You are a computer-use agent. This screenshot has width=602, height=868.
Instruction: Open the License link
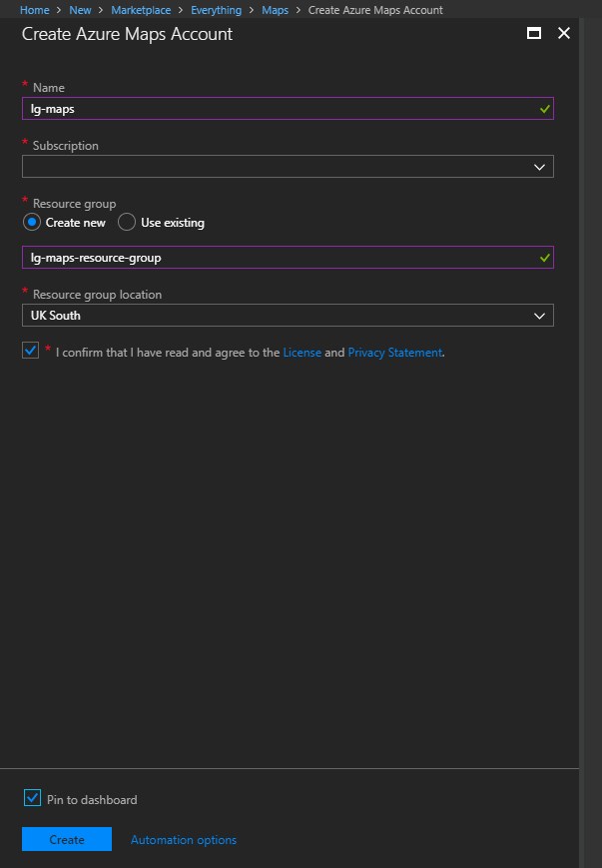(x=303, y=352)
